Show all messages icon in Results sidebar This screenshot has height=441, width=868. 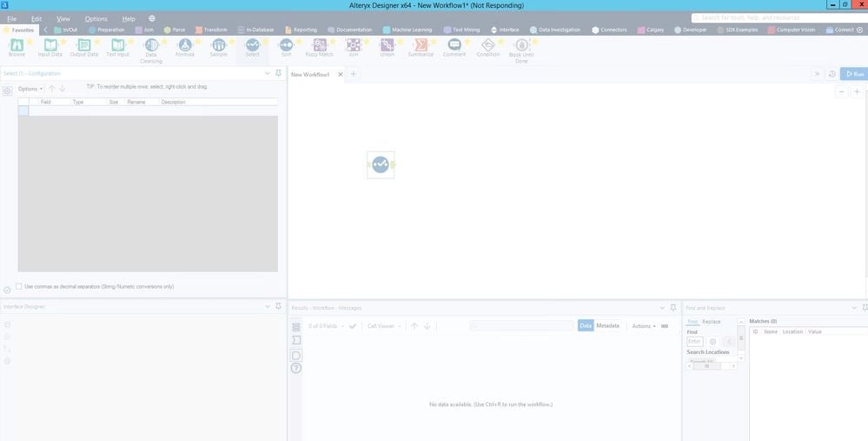point(296,326)
